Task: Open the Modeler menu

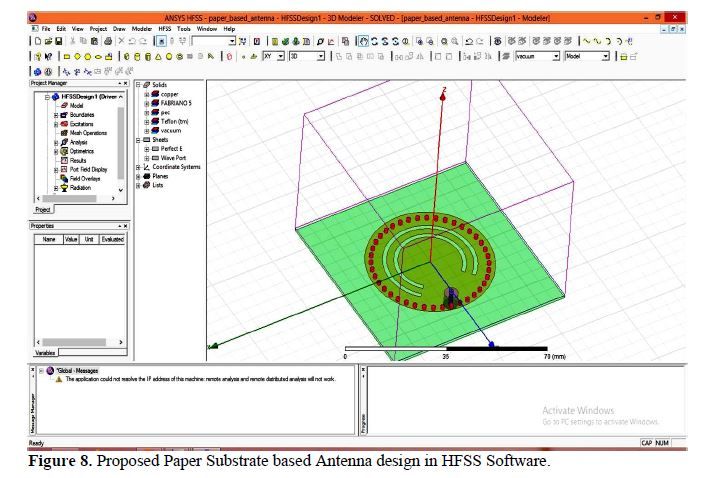Action: [x=142, y=29]
